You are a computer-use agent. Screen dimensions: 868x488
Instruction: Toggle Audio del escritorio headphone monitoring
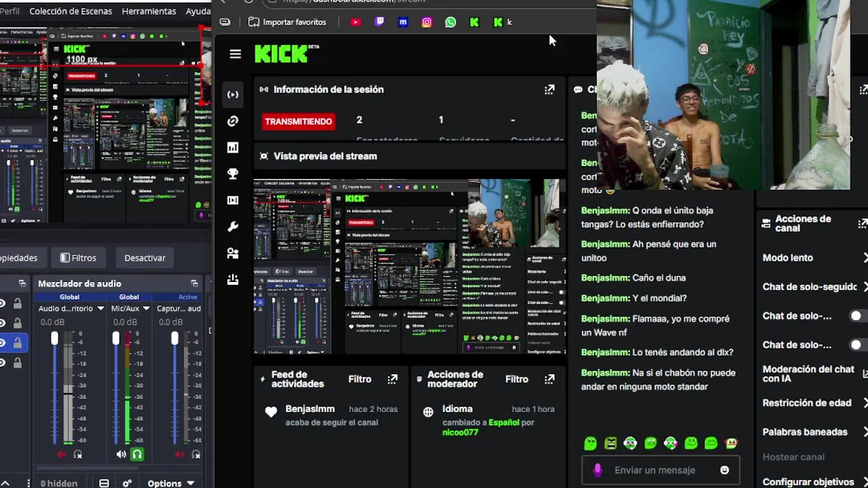(x=77, y=455)
